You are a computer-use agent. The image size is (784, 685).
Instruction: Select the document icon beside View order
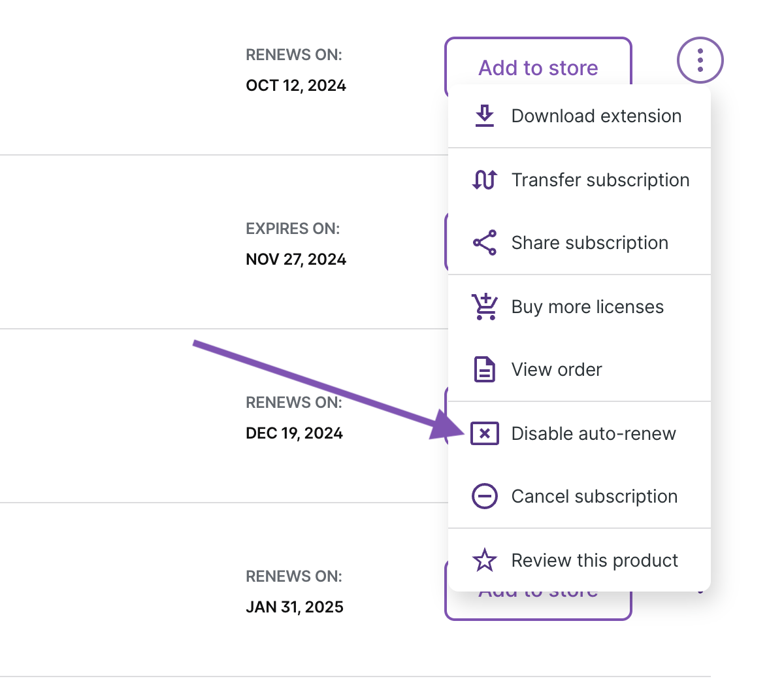click(484, 369)
